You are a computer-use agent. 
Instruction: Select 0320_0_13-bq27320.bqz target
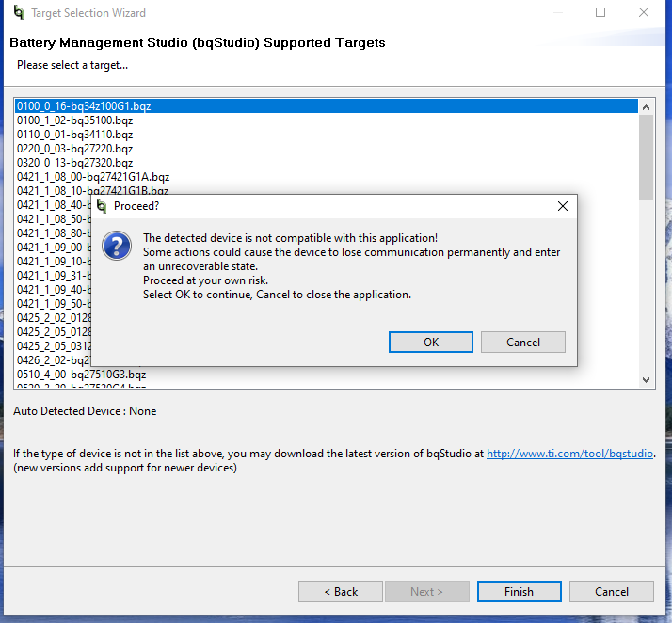click(x=327, y=163)
